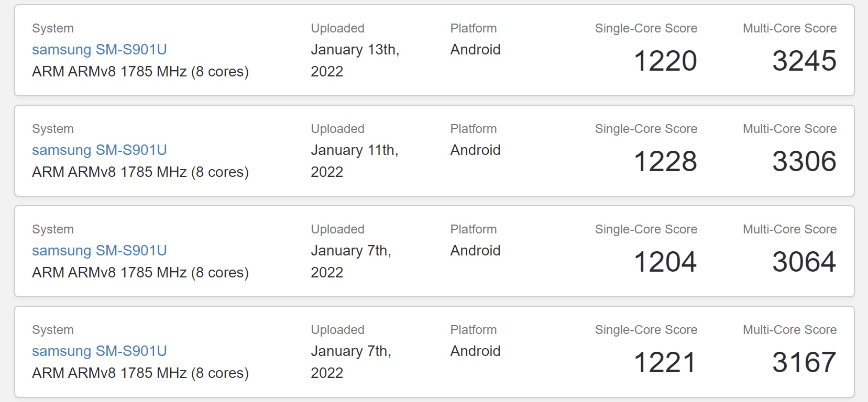Click the multi-core score 3306
868x402 pixels.
pos(804,161)
